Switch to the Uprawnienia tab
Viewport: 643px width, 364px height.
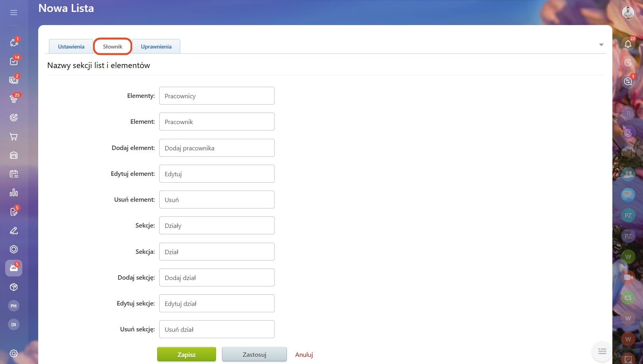(156, 47)
